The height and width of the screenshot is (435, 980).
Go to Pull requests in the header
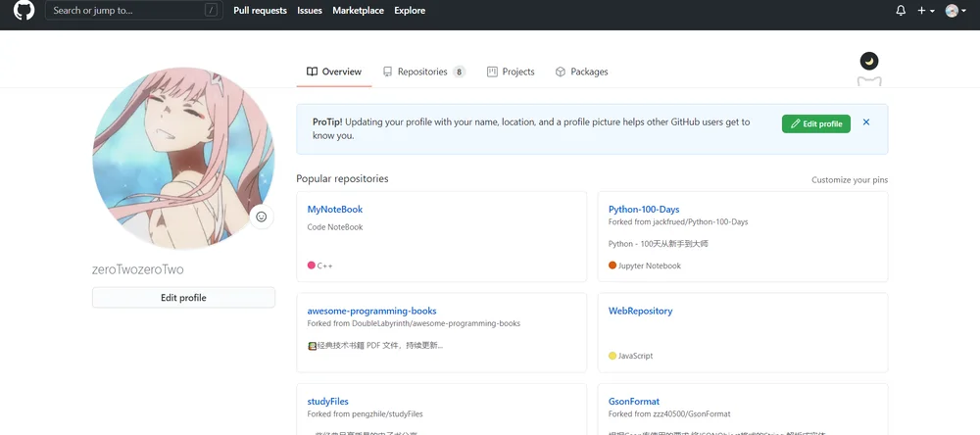click(260, 11)
